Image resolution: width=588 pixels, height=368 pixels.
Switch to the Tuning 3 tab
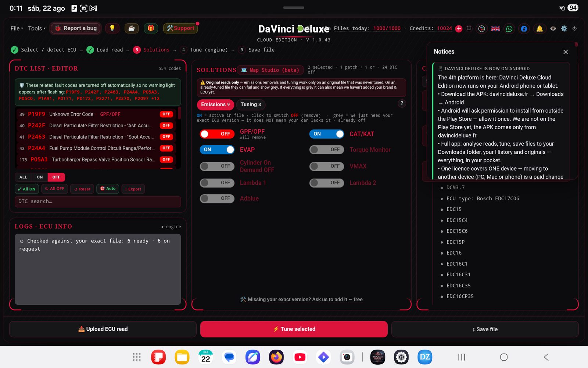251,105
